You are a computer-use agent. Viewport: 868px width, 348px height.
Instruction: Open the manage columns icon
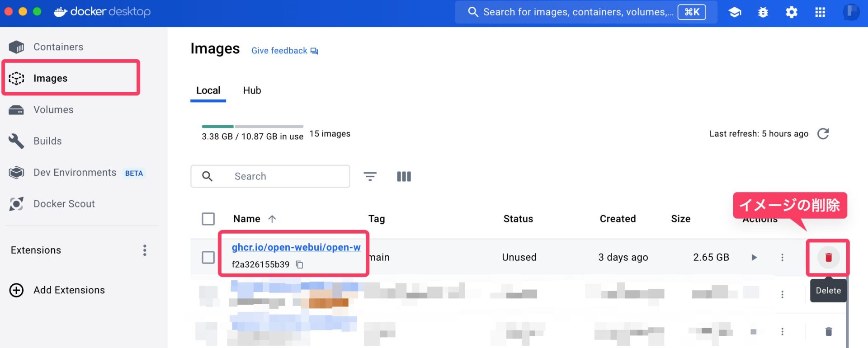pyautogui.click(x=404, y=176)
